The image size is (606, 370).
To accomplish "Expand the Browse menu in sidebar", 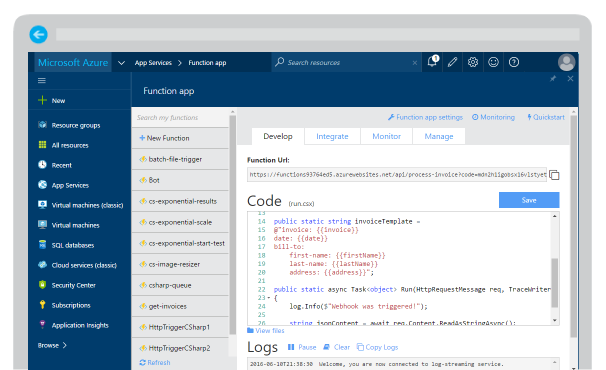I will point(52,345).
